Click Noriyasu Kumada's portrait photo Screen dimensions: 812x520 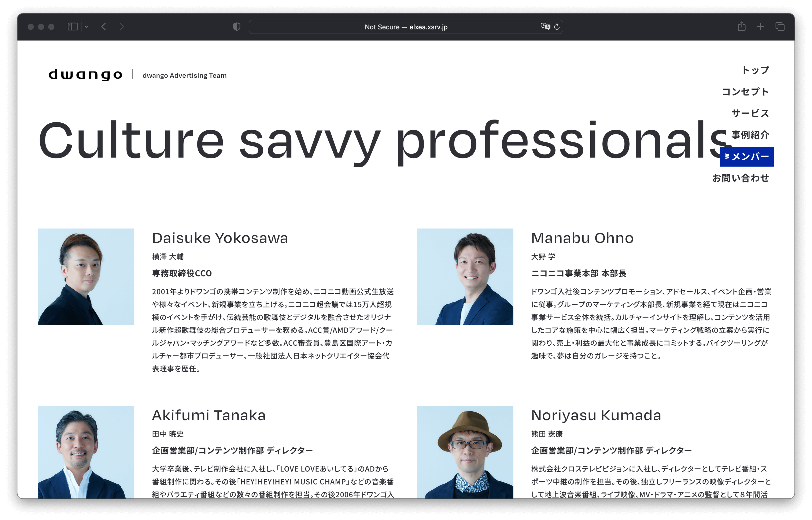click(465, 452)
